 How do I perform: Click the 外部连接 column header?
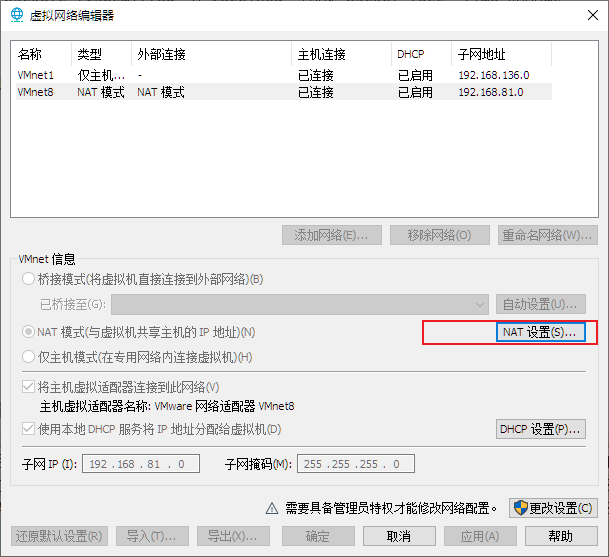pyautogui.click(x=211, y=54)
